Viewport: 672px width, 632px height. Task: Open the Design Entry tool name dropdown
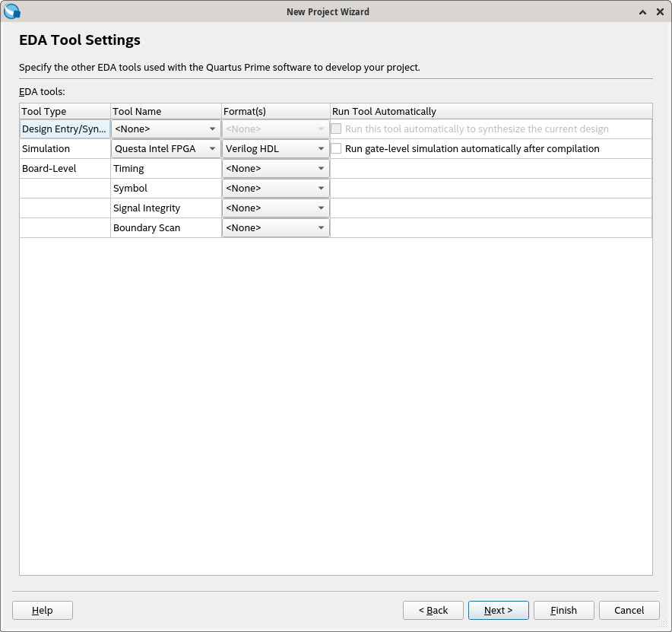(x=166, y=129)
